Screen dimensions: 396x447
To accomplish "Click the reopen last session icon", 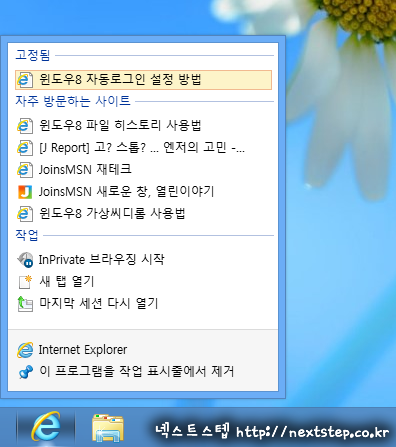I will (x=25, y=304).
